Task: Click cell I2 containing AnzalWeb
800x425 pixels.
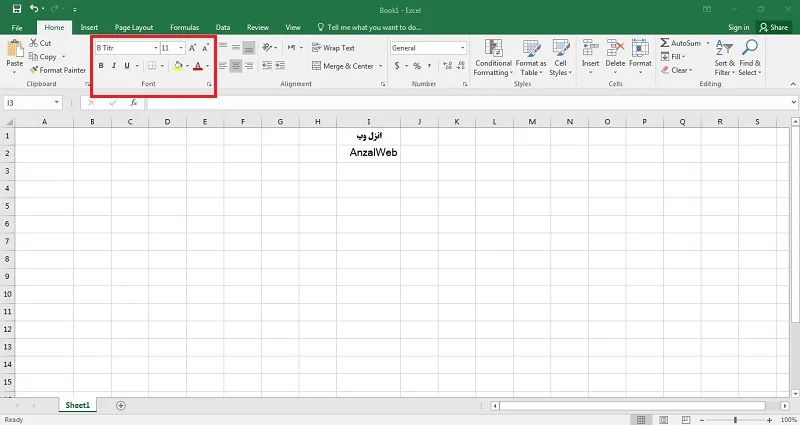Action: (x=368, y=153)
